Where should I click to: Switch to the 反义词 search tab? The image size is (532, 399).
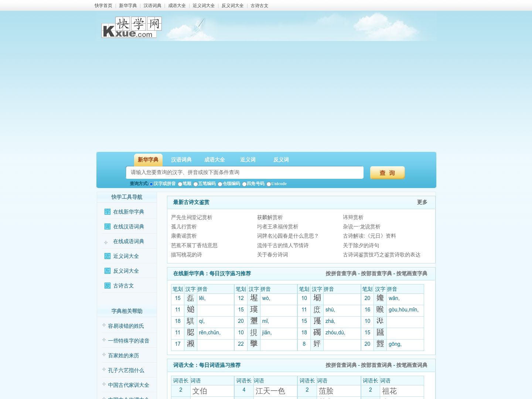coord(281,160)
